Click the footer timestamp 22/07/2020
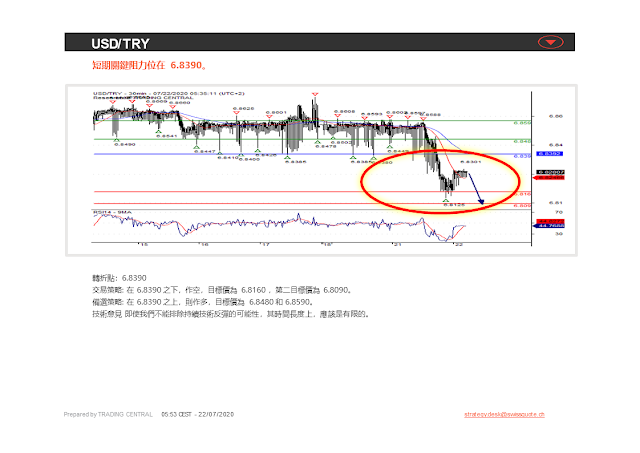 198,415
